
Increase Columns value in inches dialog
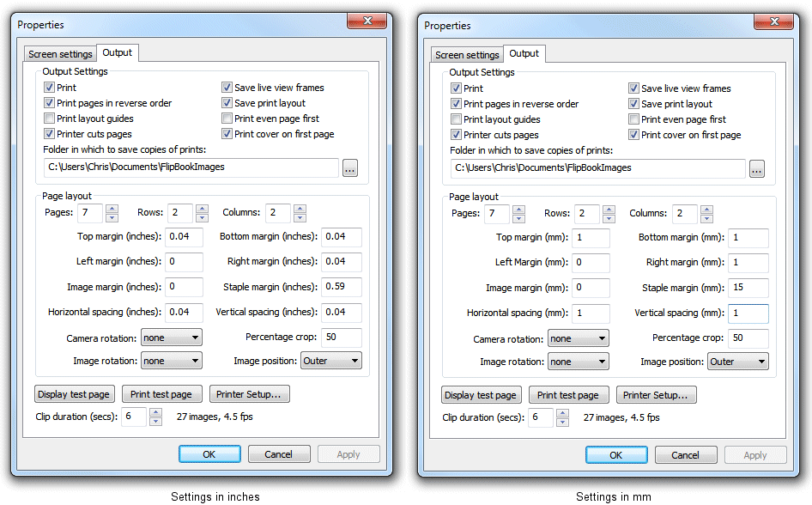click(300, 209)
